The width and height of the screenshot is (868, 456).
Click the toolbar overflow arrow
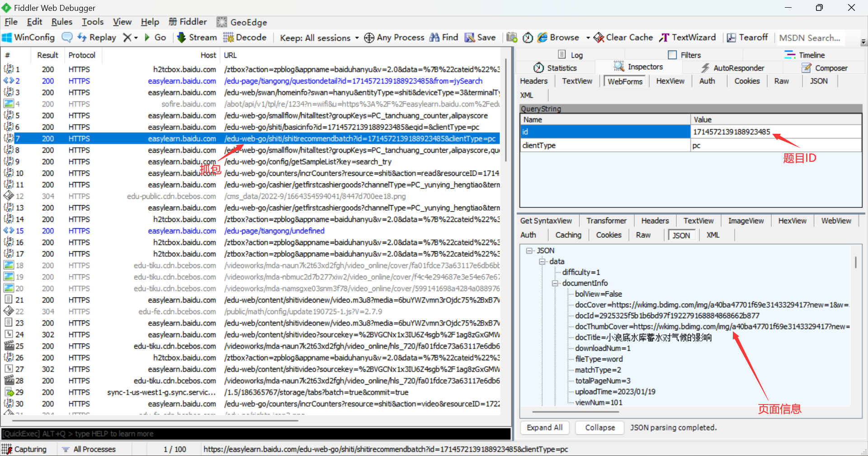tap(863, 42)
